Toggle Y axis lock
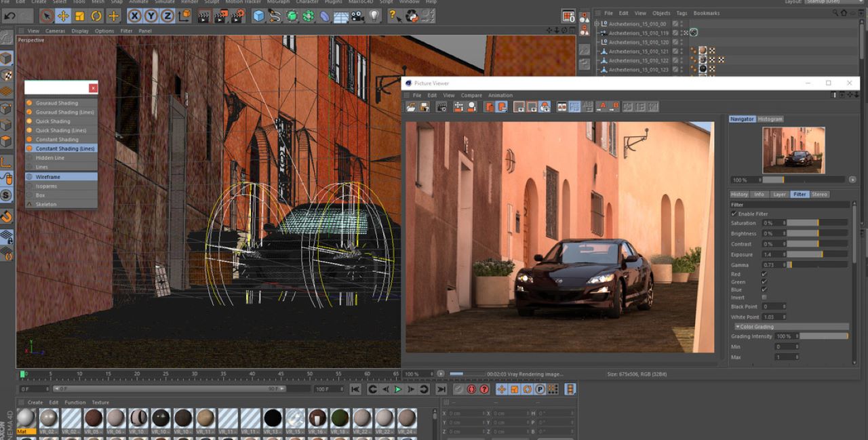868x440 pixels. pos(151,16)
